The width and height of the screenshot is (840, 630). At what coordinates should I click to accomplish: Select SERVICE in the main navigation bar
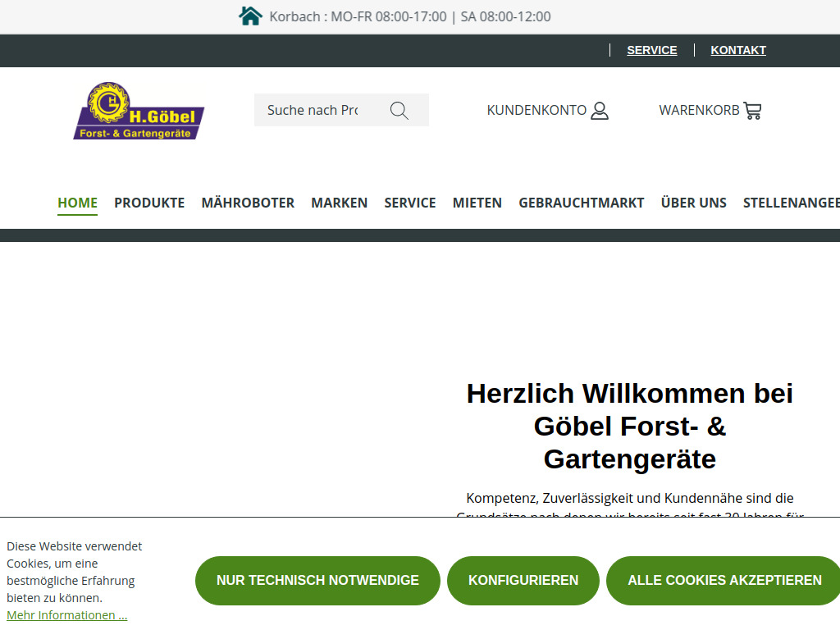coord(410,203)
